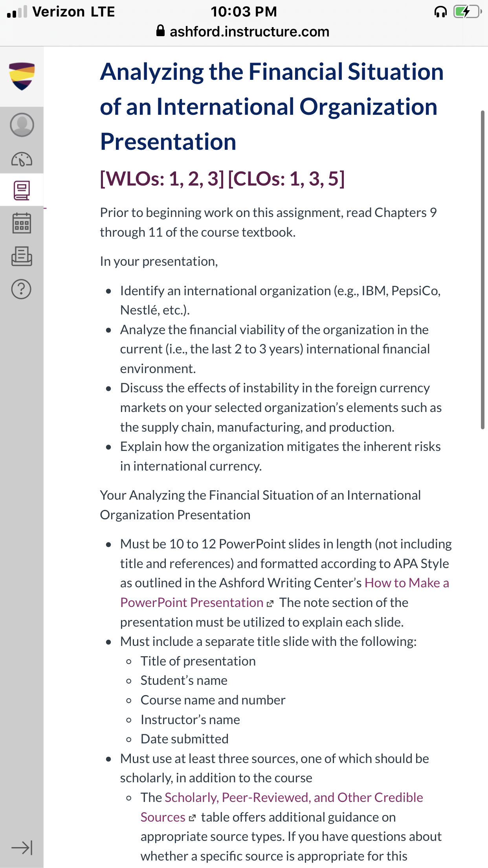Tap the 10:03 PM clock in status bar
This screenshot has height=868, width=488.
tap(244, 12)
